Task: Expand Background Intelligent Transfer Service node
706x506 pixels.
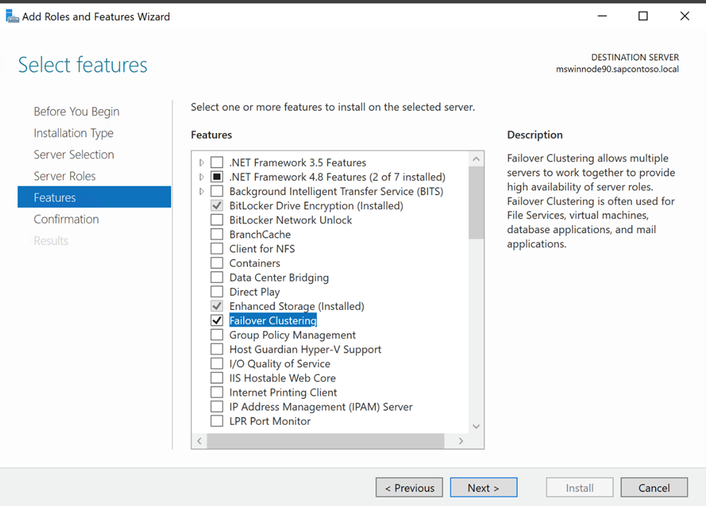Action: (201, 191)
